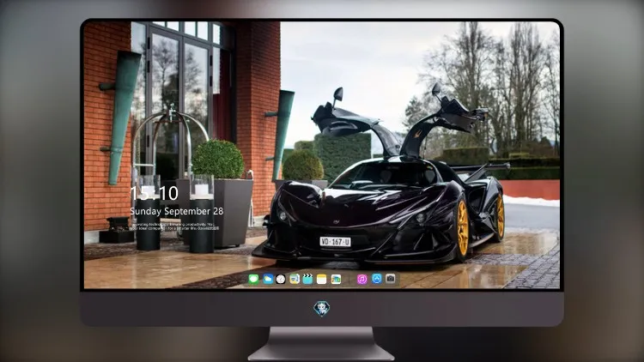Launch the clapperboard video app in dock
The image size is (644, 362).
pyautogui.click(x=307, y=279)
